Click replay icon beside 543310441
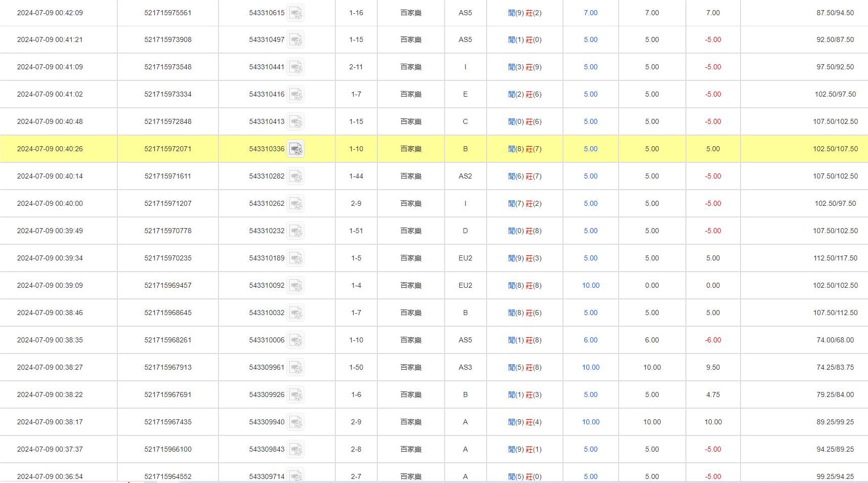Image resolution: width=868 pixels, height=483 pixels. coord(296,67)
